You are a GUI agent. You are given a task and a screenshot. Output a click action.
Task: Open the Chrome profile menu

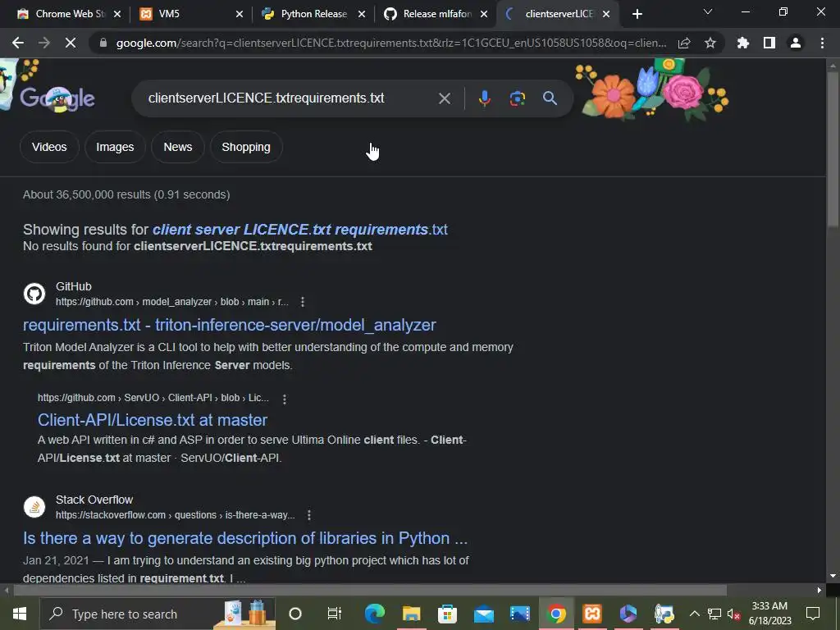tap(796, 43)
